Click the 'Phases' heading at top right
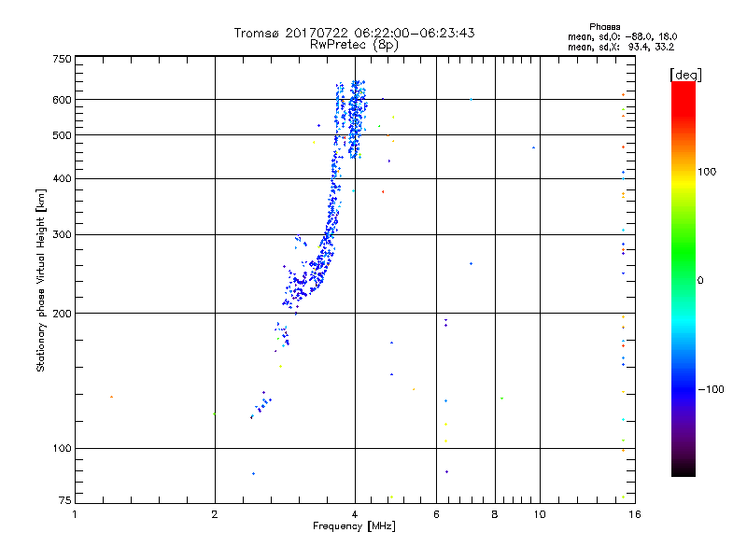Image resolution: width=747 pixels, height=560 pixels. [x=604, y=27]
